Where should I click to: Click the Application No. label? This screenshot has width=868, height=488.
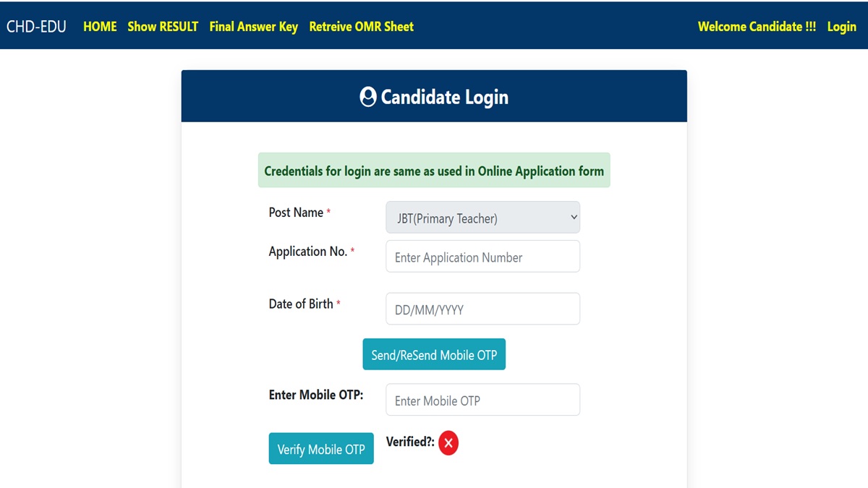click(x=308, y=252)
